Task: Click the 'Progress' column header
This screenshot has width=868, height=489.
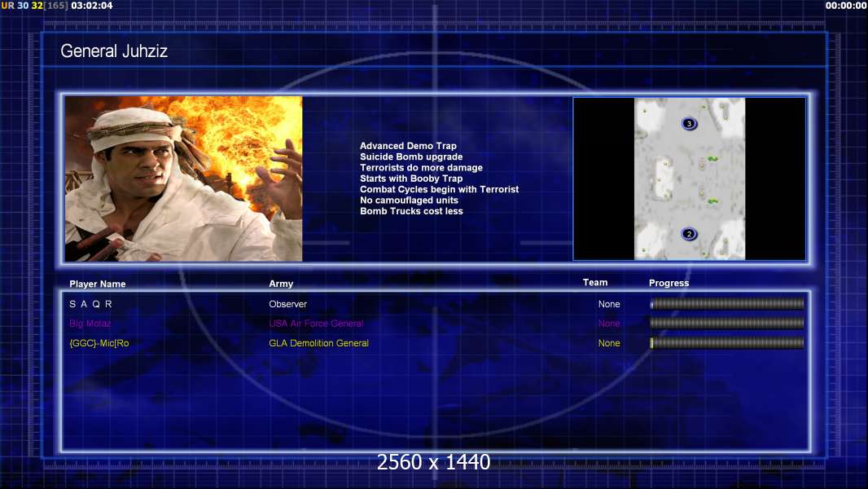Action: pyautogui.click(x=669, y=283)
